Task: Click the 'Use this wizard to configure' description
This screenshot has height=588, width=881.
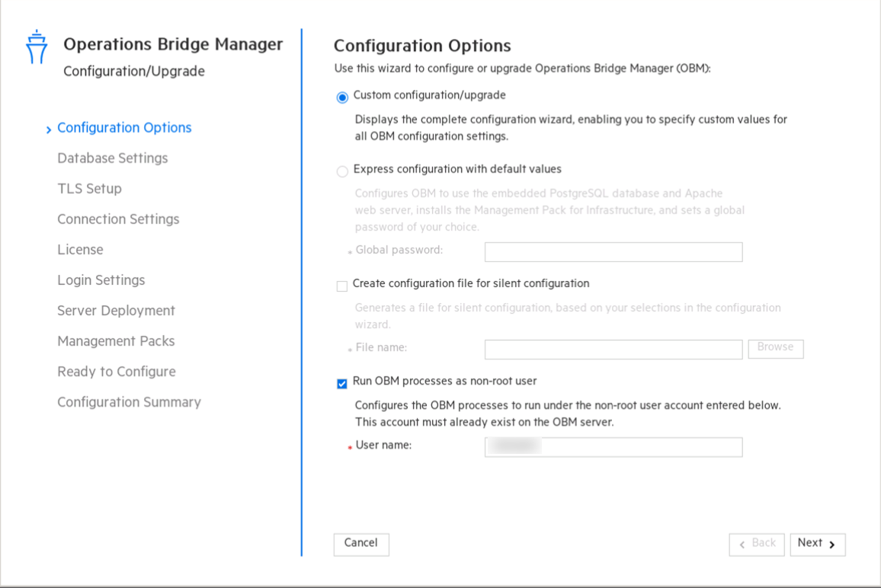Action: 523,69
